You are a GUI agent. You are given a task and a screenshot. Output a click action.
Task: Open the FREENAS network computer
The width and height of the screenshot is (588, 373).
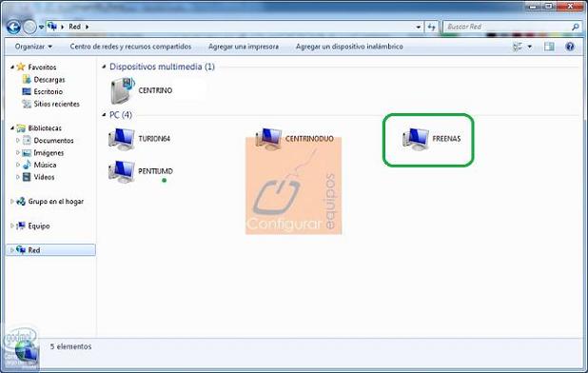[x=431, y=139]
